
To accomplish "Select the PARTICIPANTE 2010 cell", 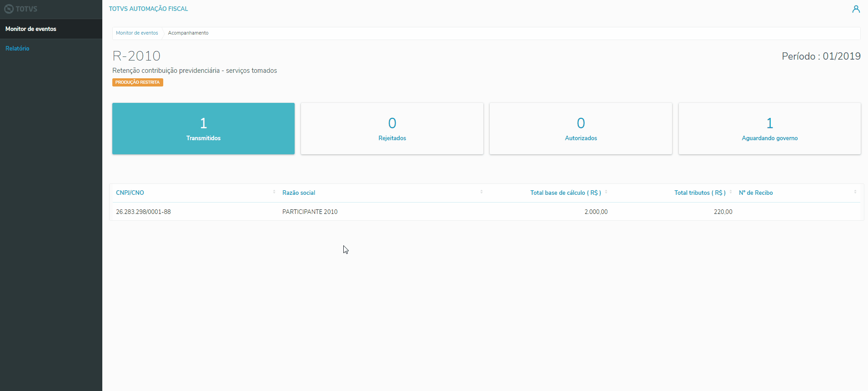I will [x=310, y=212].
